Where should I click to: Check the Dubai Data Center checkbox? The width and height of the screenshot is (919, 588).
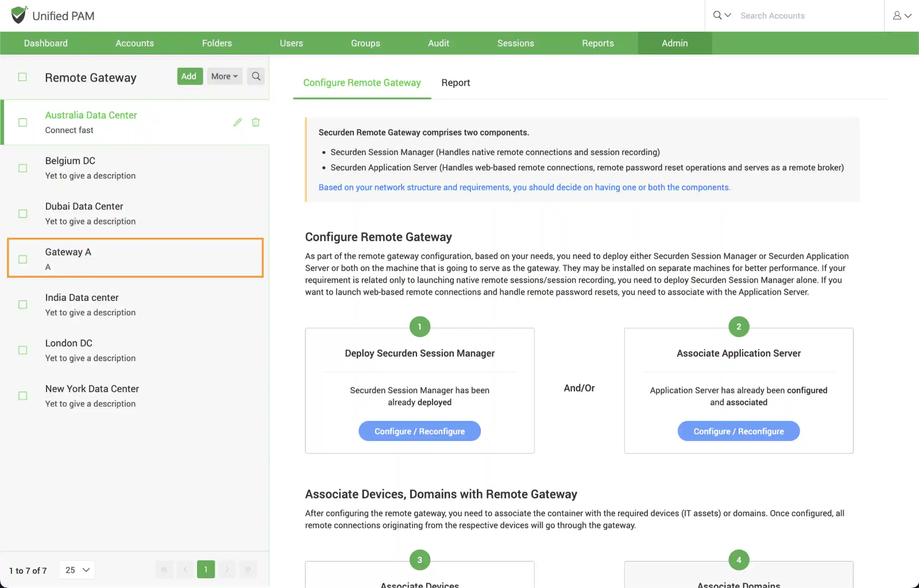pos(23,214)
